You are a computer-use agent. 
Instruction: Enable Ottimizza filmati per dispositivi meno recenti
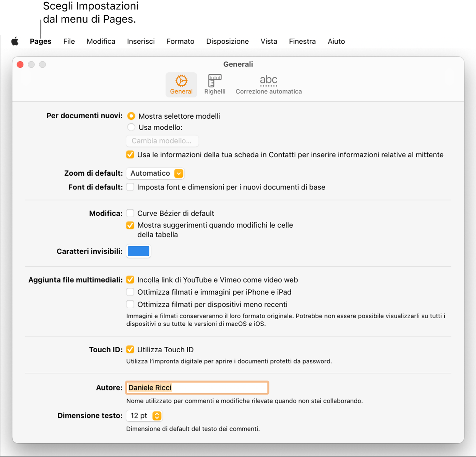click(130, 304)
